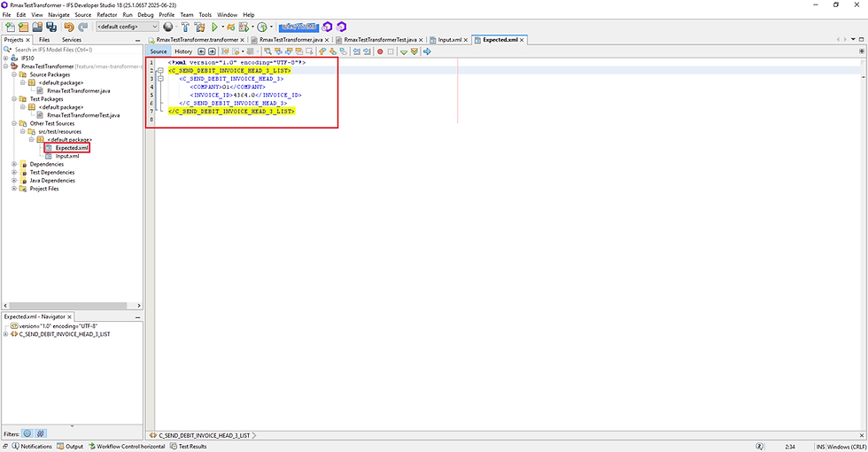Click the Toggle Bookmark icon in editor toolbar
This screenshot has height=452, width=868.
[344, 51]
